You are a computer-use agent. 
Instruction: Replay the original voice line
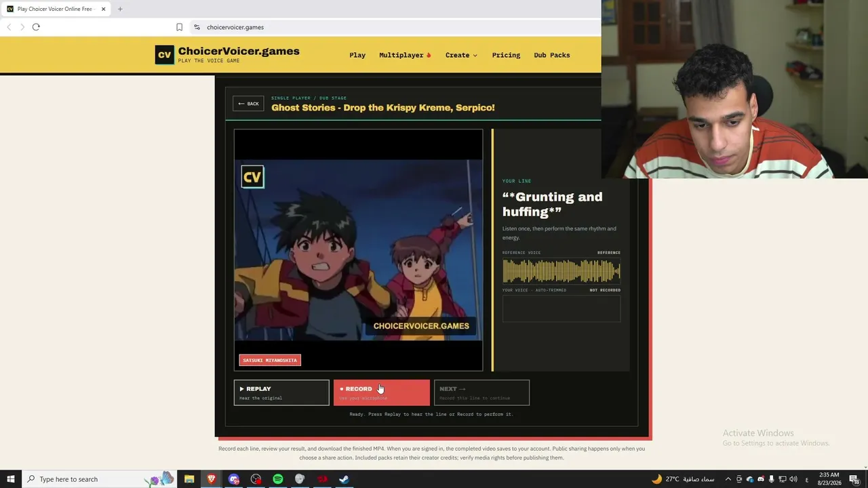pos(281,392)
